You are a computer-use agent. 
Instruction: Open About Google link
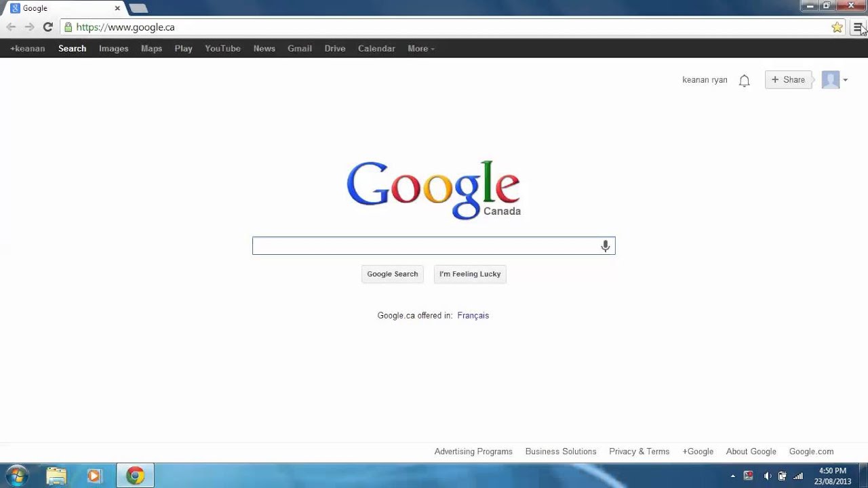click(751, 451)
